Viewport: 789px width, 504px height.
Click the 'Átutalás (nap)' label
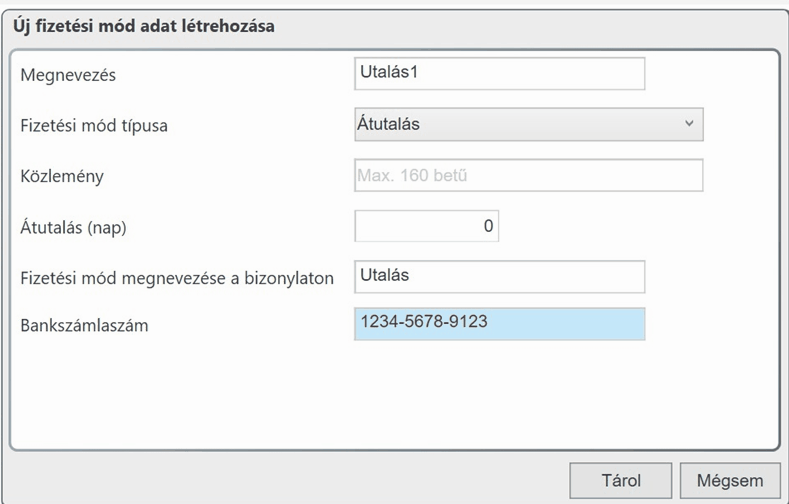[73, 227]
